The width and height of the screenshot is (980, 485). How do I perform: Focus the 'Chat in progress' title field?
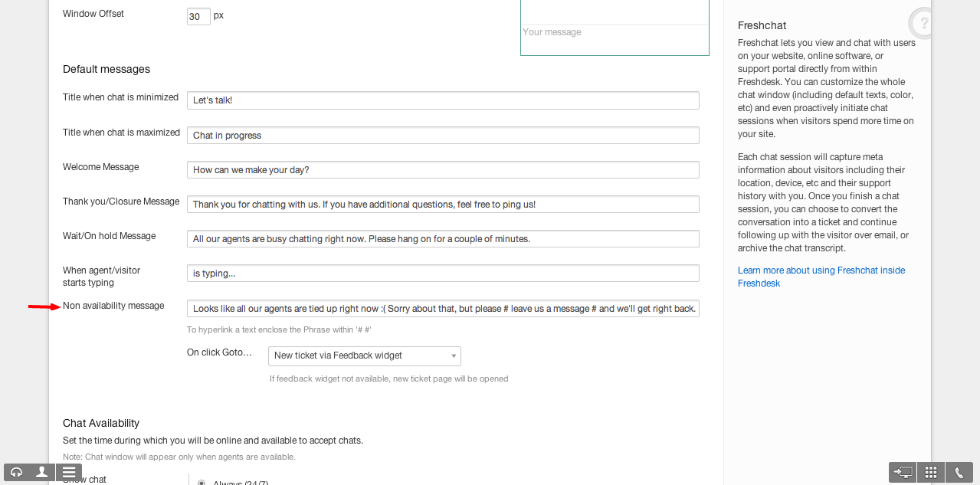pyautogui.click(x=443, y=136)
